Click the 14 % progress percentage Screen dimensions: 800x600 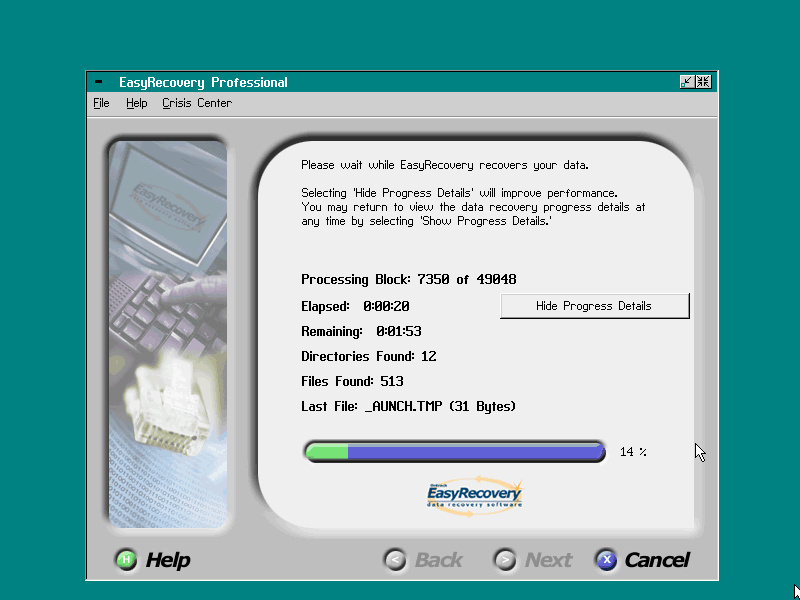(x=633, y=452)
